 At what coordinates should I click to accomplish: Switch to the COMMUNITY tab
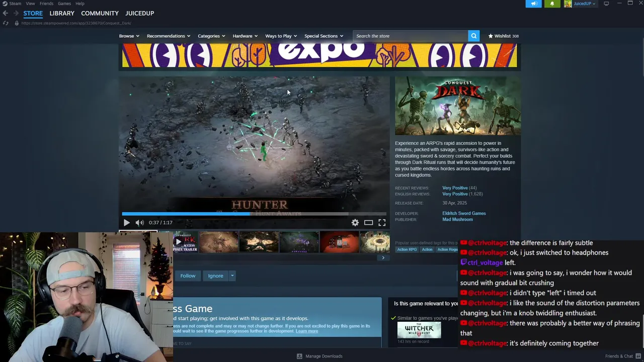click(100, 13)
